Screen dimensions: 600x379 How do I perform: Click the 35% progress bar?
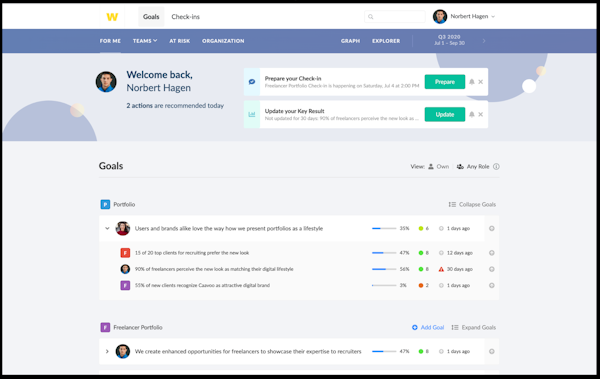coord(384,229)
